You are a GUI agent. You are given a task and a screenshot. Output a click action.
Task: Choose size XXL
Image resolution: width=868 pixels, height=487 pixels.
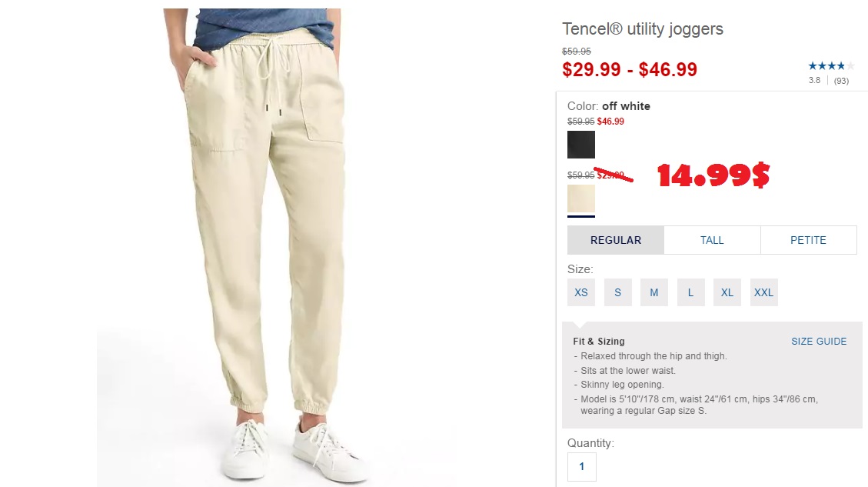(x=764, y=292)
